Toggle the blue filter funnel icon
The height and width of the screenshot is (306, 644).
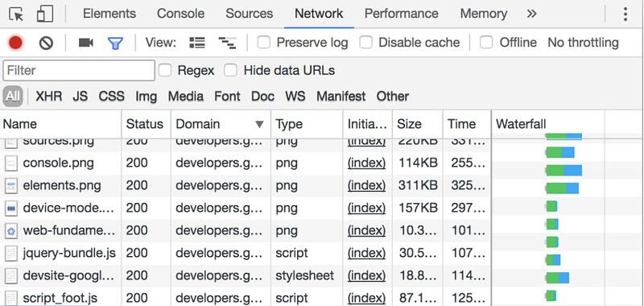tap(115, 43)
